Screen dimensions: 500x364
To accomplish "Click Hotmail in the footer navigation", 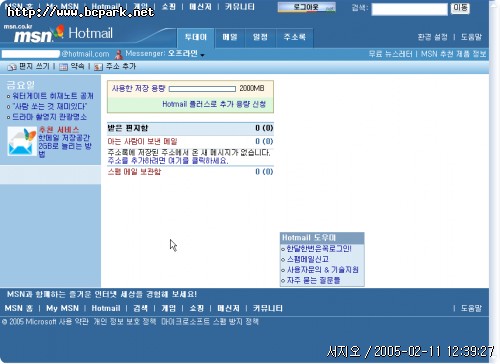I will click(x=106, y=308).
